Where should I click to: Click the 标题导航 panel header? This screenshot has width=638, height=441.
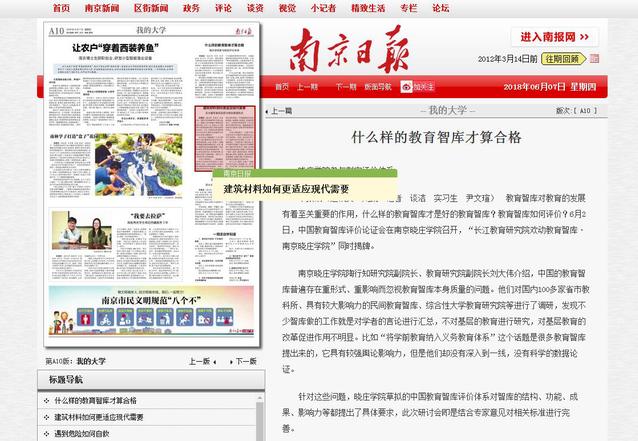coord(151,380)
